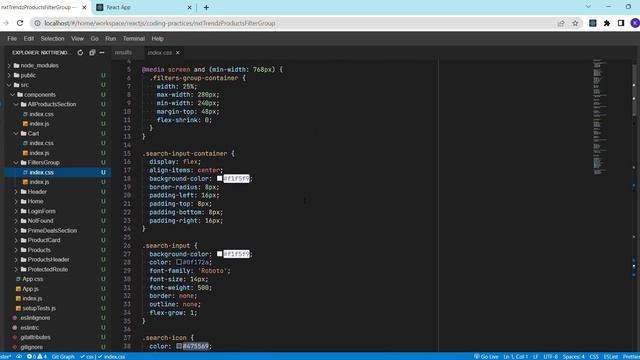640x360 pixels.
Task: Open setupTests.js in the Explorer
Action: point(39,308)
